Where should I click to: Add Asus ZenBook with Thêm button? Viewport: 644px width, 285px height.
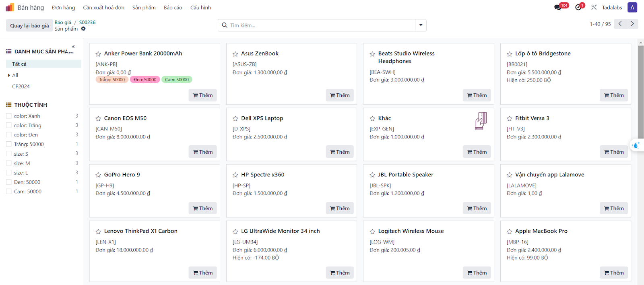point(340,95)
